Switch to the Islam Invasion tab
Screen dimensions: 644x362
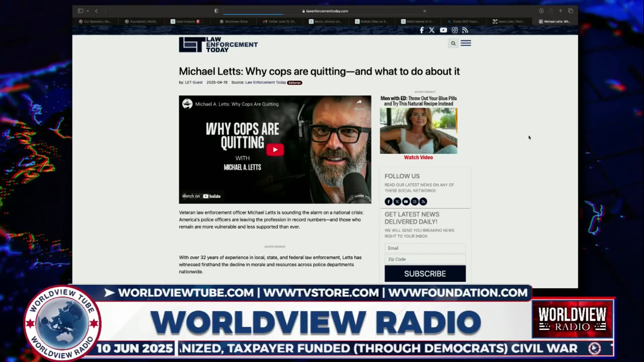tap(186, 22)
